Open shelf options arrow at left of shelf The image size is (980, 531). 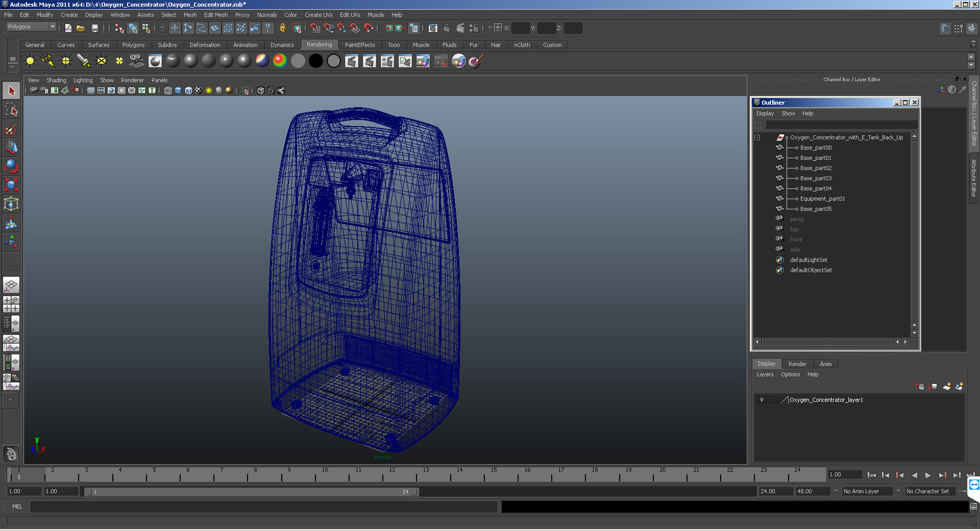click(13, 66)
